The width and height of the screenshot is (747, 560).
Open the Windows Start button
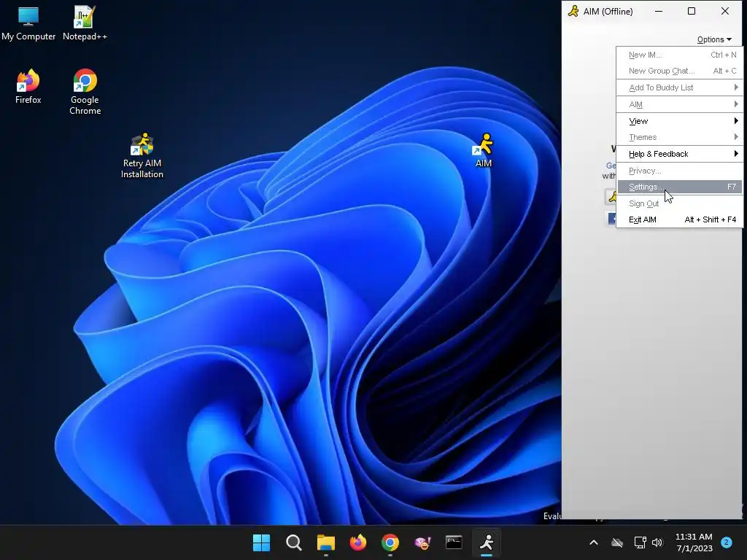[x=261, y=542]
